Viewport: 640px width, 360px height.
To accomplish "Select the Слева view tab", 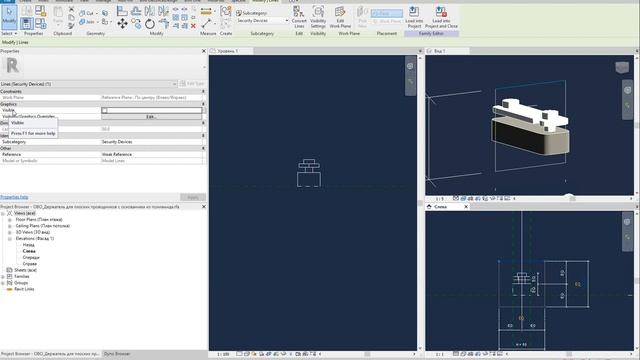I will [442, 207].
